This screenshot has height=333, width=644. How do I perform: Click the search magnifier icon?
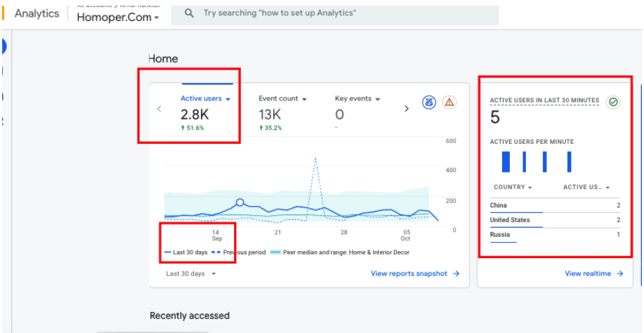point(189,13)
